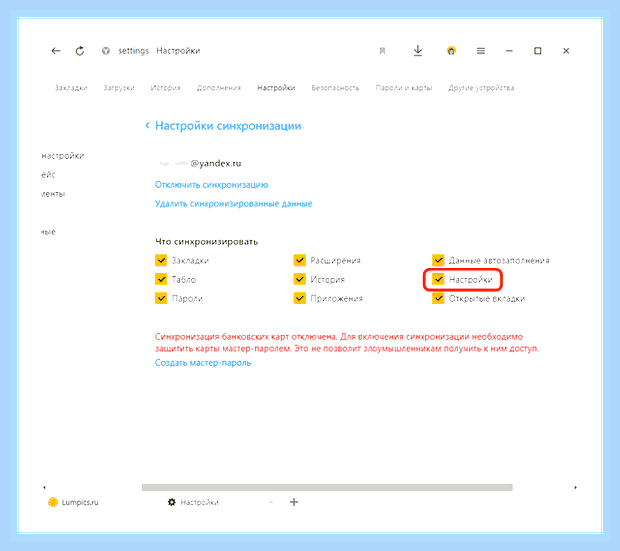Open the Дополнения section tab
620x551 pixels.
219,88
